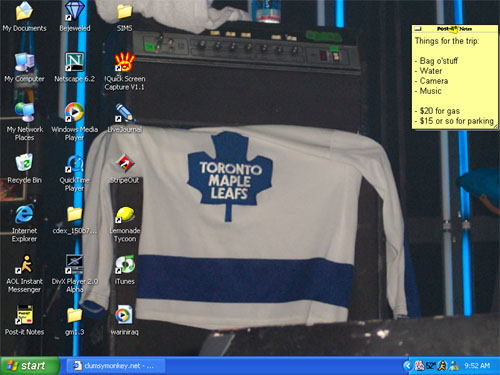Click the 9:52 AM clock
The width and height of the screenshot is (500, 375).
[x=477, y=366]
